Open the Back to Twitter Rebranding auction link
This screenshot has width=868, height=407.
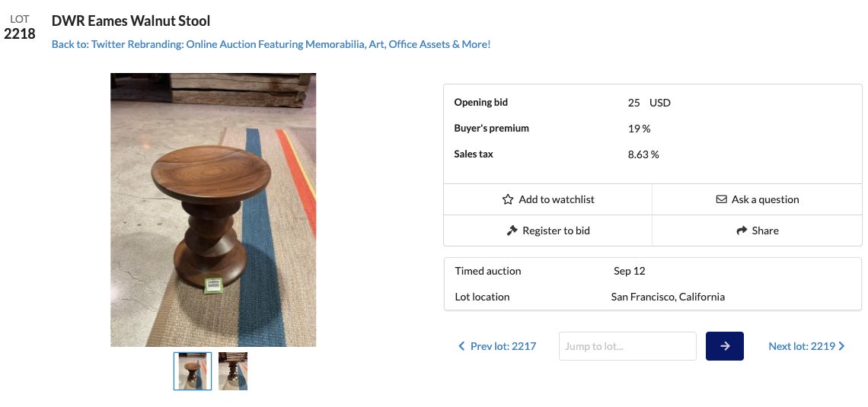pos(271,44)
